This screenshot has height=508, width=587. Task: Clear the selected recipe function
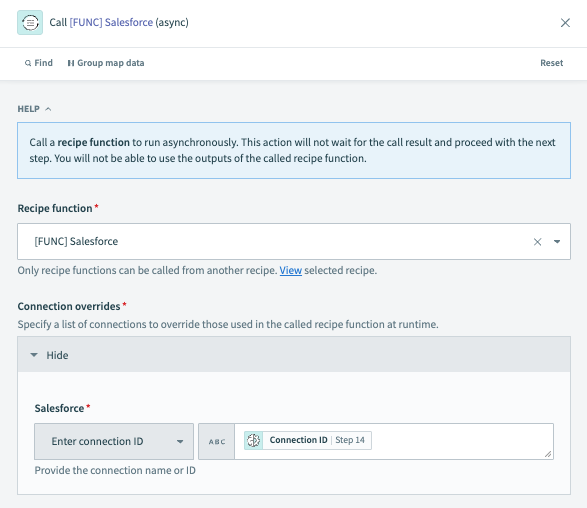coord(537,242)
